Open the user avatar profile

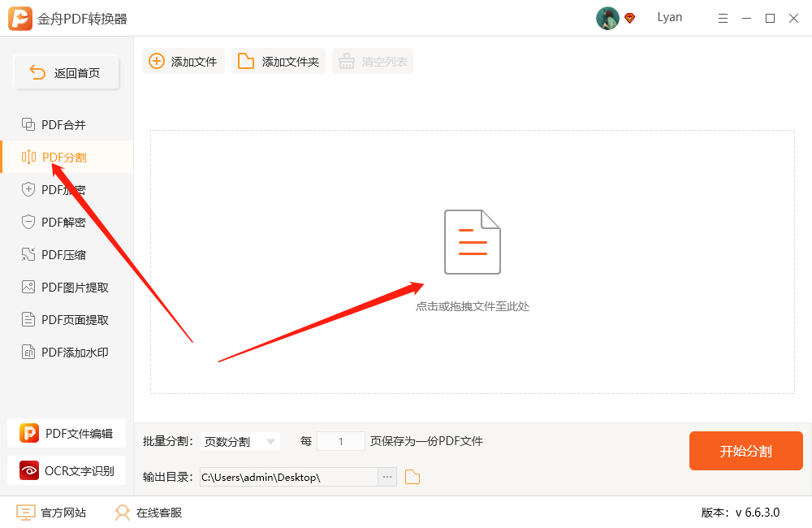click(x=607, y=18)
